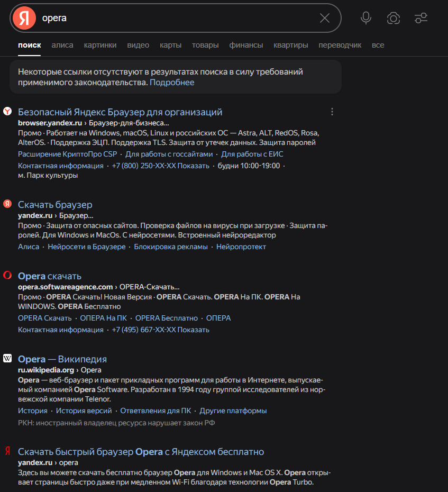
Task: Show hidden phone +7 (800) 250-XX-XX
Action: coord(160,166)
